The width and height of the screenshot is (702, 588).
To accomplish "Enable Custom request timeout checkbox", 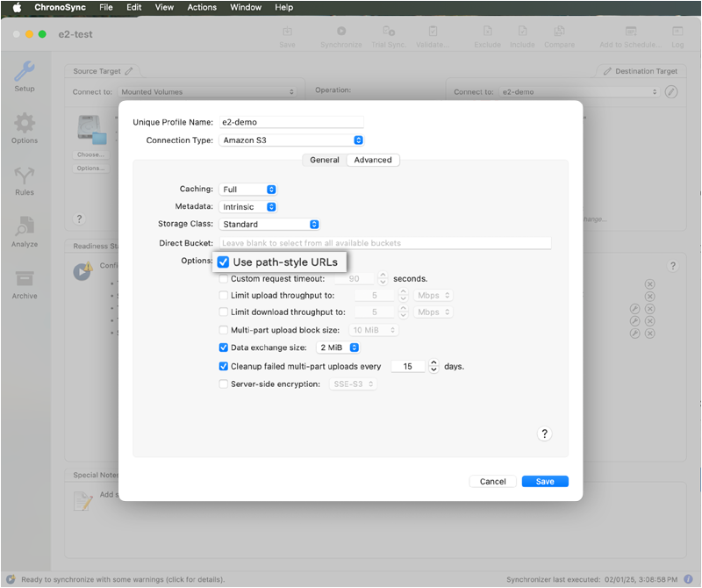I will point(224,278).
